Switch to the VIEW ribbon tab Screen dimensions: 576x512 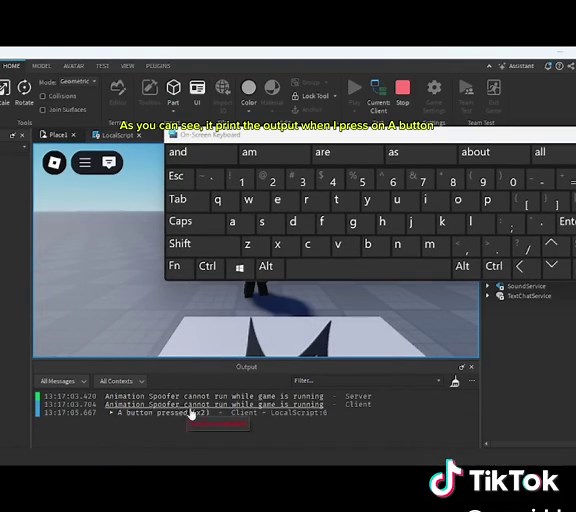(127, 66)
